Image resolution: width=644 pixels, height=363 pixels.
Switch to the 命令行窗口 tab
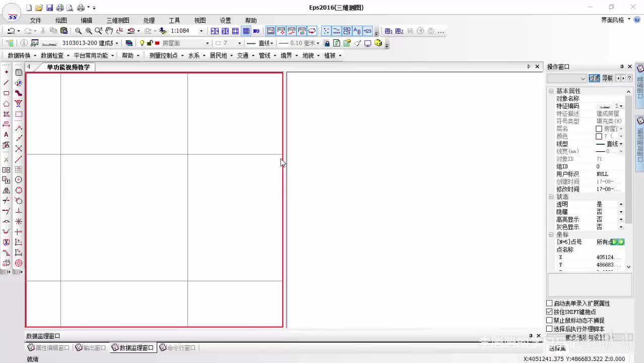point(178,348)
